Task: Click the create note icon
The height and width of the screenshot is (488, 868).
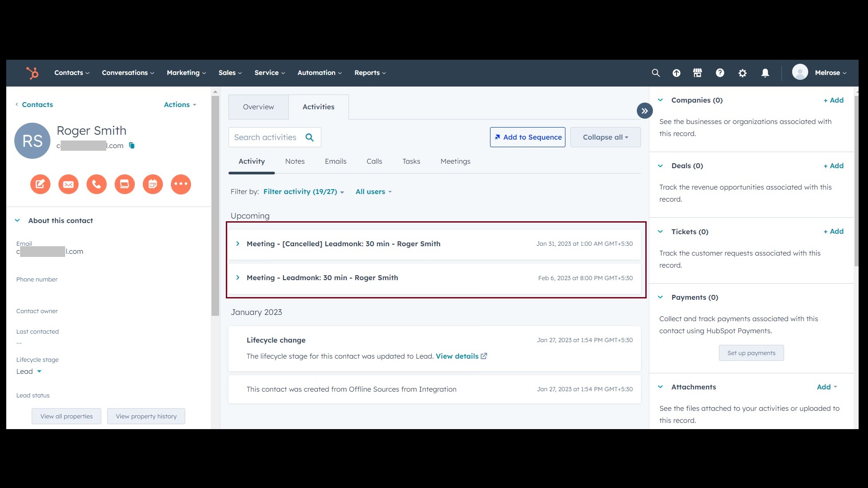Action: [x=40, y=184]
